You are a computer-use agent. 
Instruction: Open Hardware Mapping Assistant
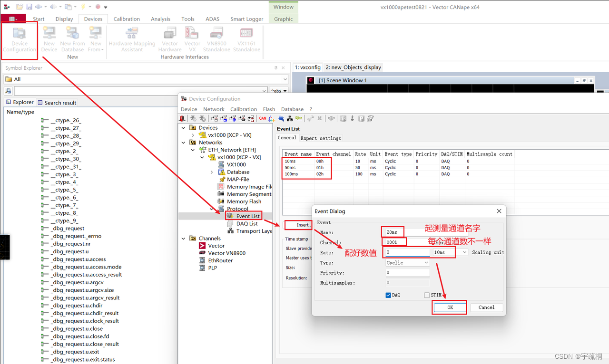tap(132, 40)
